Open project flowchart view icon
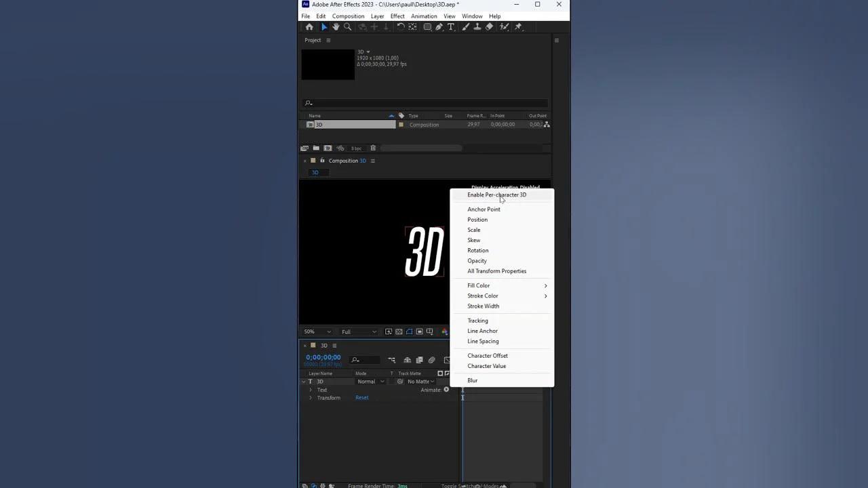Screen dimensions: 868x488 pyautogui.click(x=547, y=125)
